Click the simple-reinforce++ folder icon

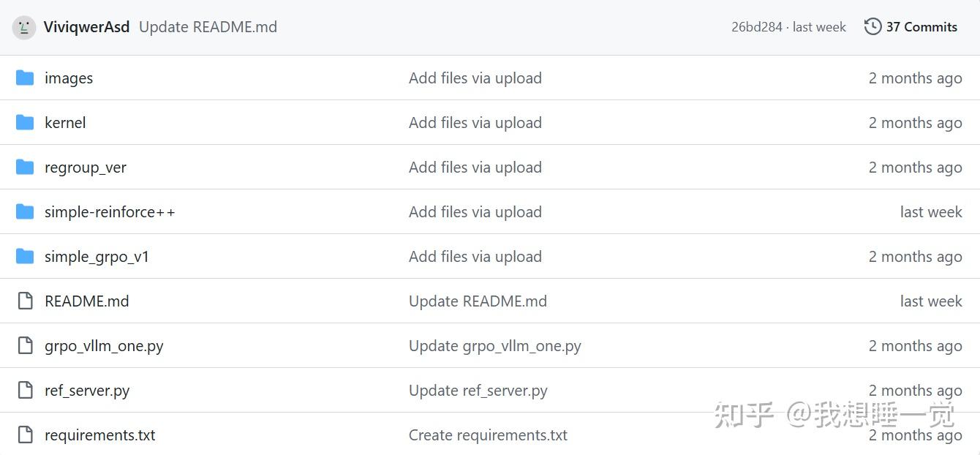click(x=25, y=211)
